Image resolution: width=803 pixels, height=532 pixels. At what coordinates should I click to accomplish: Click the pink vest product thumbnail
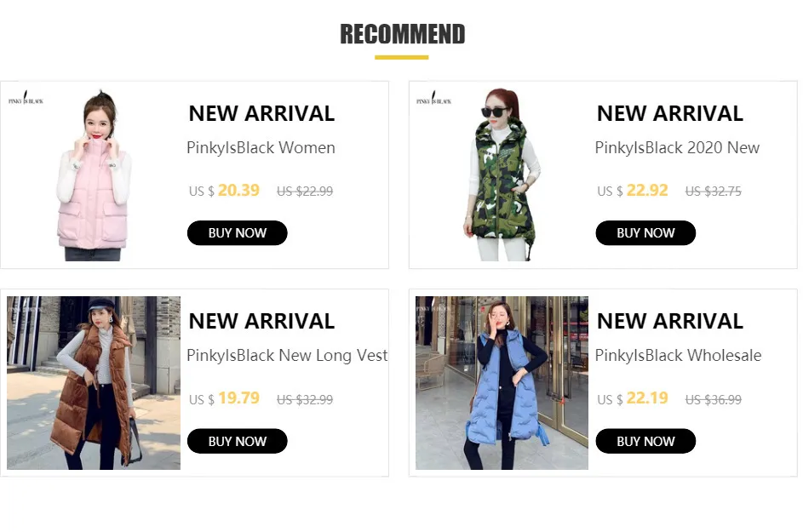click(94, 174)
